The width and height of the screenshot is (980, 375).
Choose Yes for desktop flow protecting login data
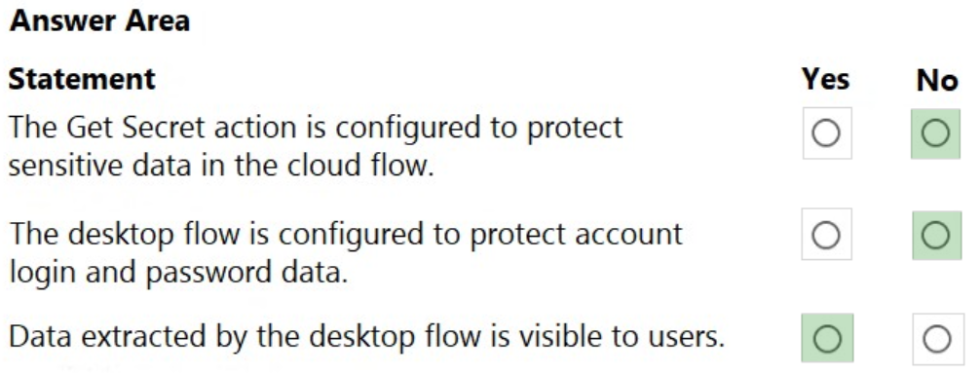coord(826,235)
